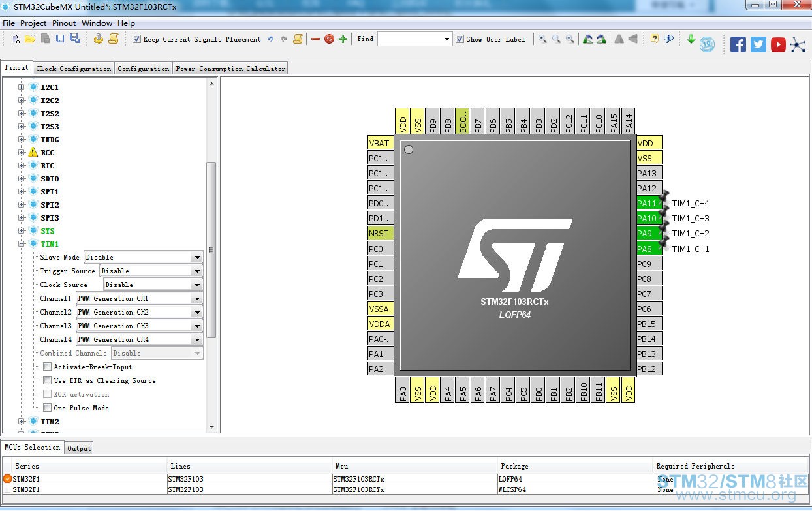Select the SYS tree item
Viewport: 812px width, 511px height.
tap(48, 231)
